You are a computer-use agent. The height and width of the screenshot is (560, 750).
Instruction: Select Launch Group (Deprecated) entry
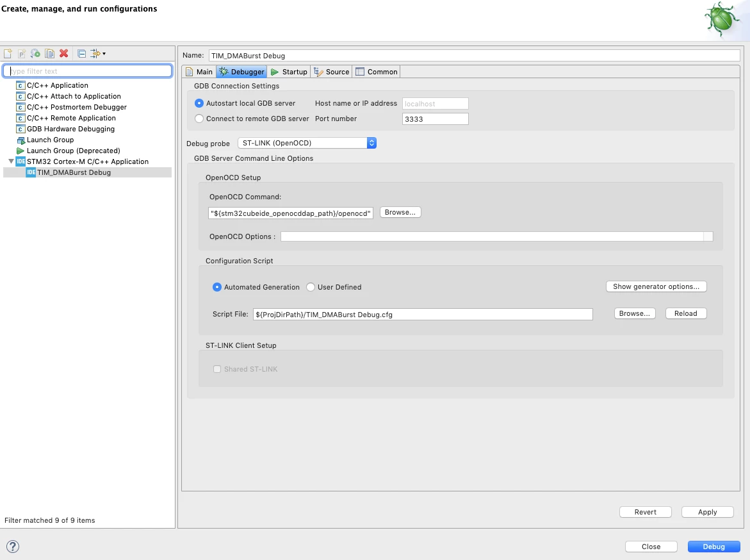tap(73, 151)
